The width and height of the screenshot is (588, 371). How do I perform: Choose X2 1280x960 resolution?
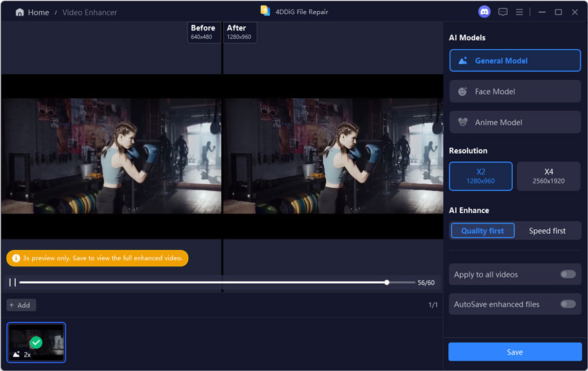(481, 177)
